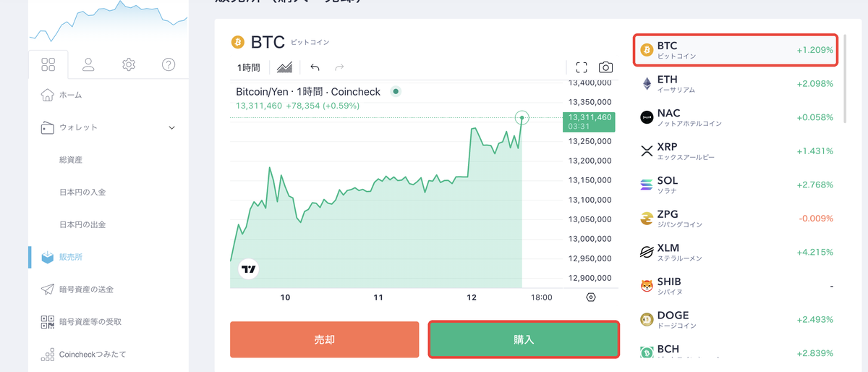Click the QR code receive icon
The width and height of the screenshot is (868, 372).
point(48,321)
